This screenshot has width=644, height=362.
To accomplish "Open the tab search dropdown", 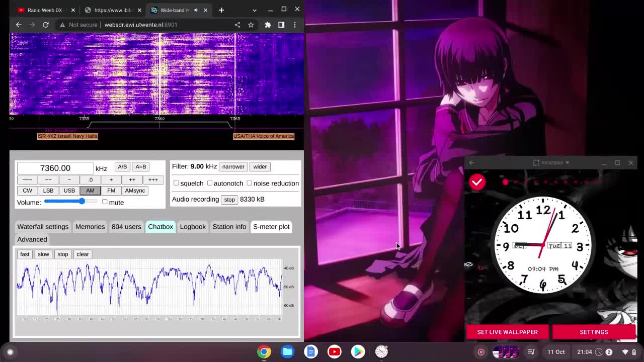I will pyautogui.click(x=255, y=10).
